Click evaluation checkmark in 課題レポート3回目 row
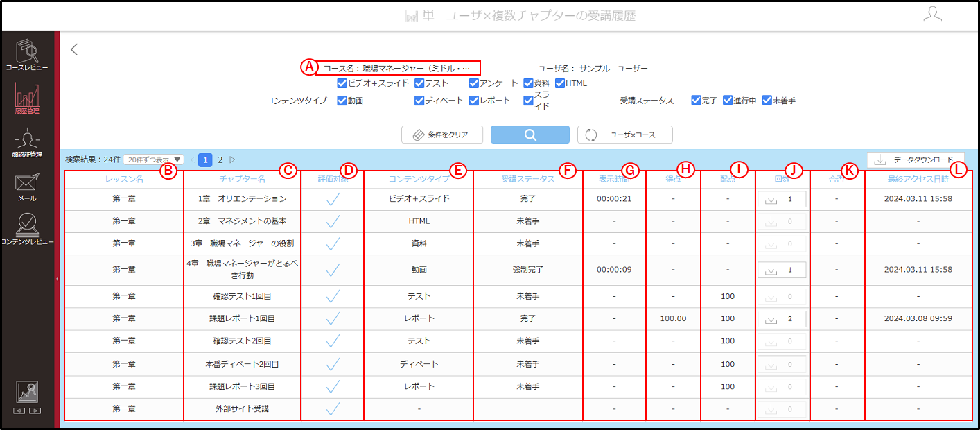The width and height of the screenshot is (980, 430). [x=333, y=386]
